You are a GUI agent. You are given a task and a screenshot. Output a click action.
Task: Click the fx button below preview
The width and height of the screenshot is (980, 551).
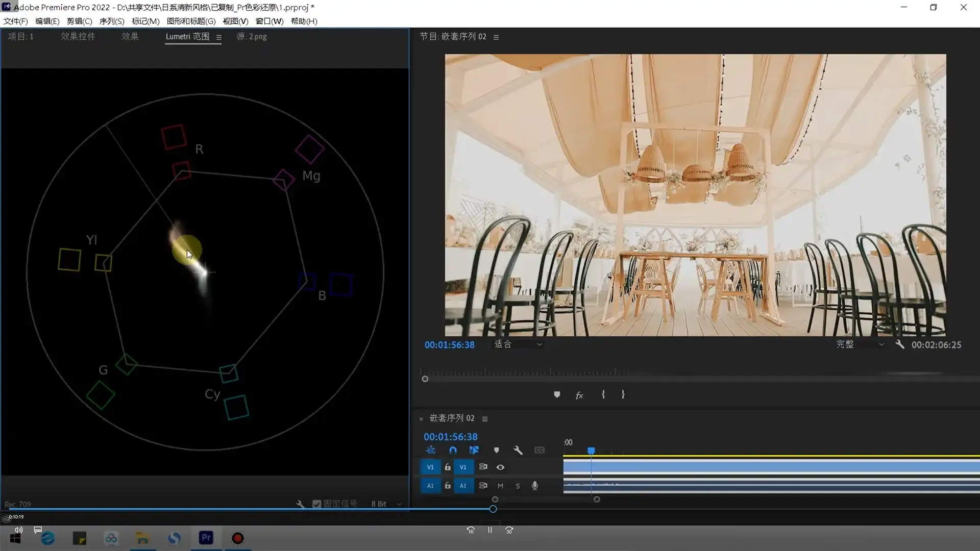(579, 395)
